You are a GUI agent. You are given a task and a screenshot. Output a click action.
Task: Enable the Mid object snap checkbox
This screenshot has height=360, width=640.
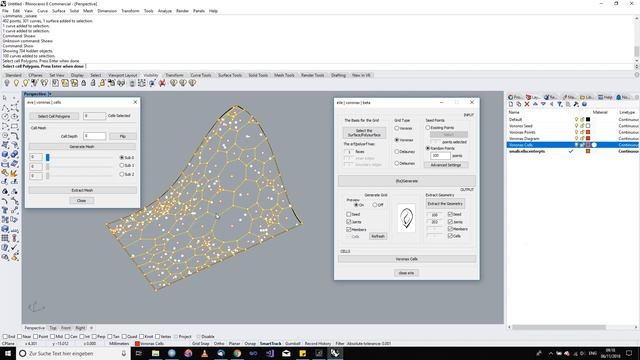[53, 337]
